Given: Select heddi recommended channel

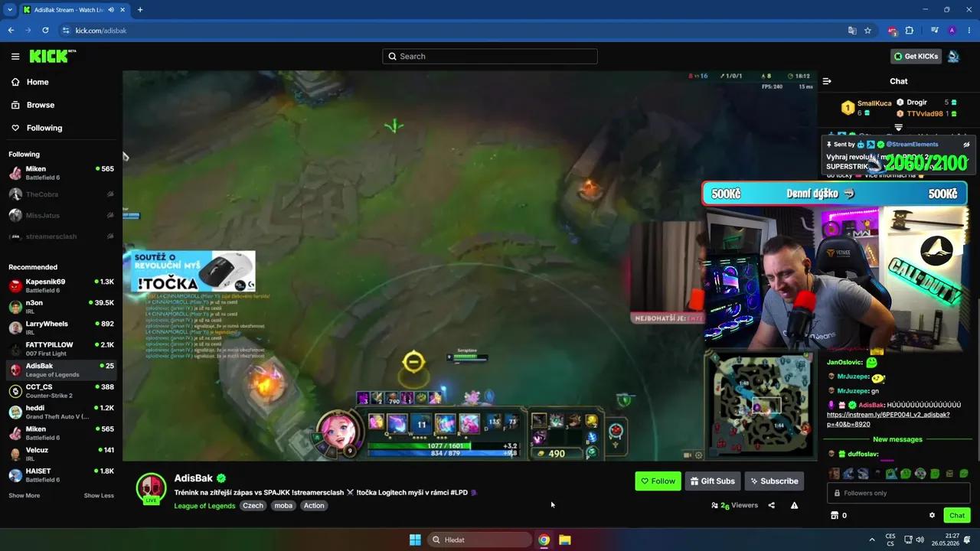Looking at the screenshot, I should click(x=61, y=412).
